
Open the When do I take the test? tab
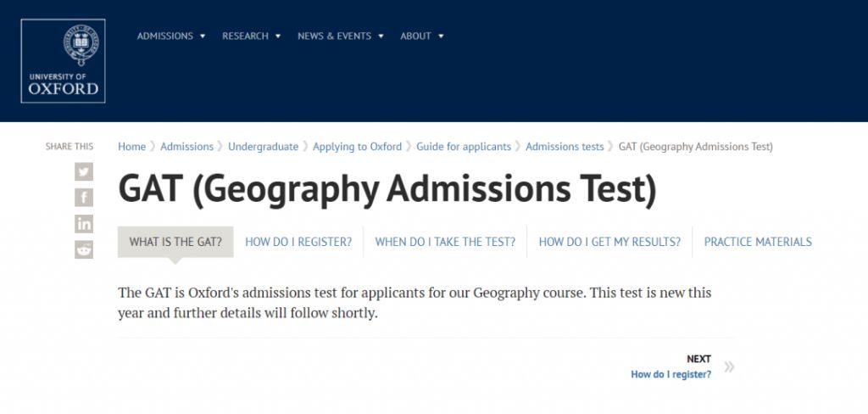[445, 242]
